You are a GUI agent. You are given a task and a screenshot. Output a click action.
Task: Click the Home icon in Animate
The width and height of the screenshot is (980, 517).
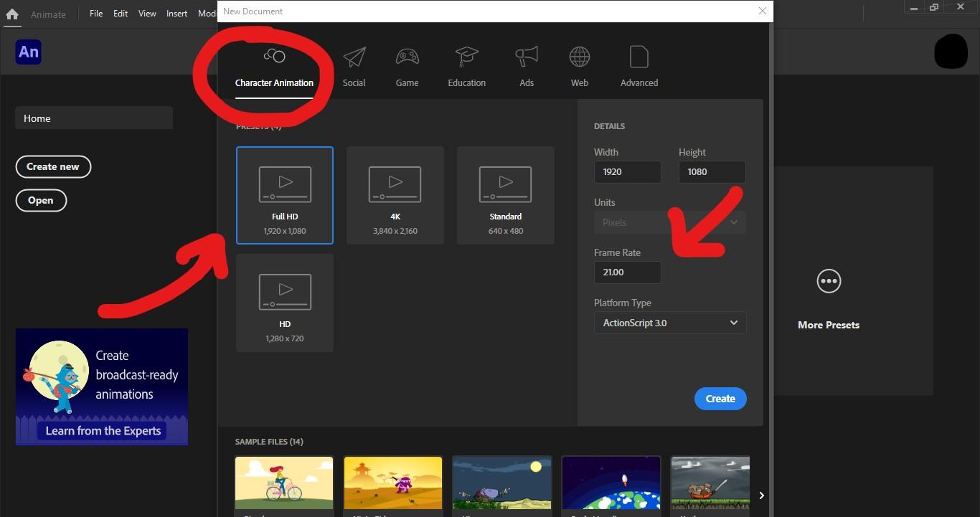pos(12,14)
